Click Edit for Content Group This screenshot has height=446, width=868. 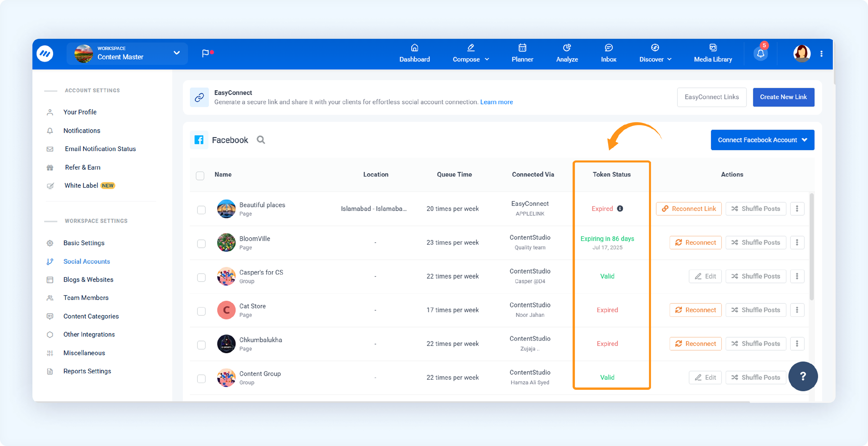705,377
